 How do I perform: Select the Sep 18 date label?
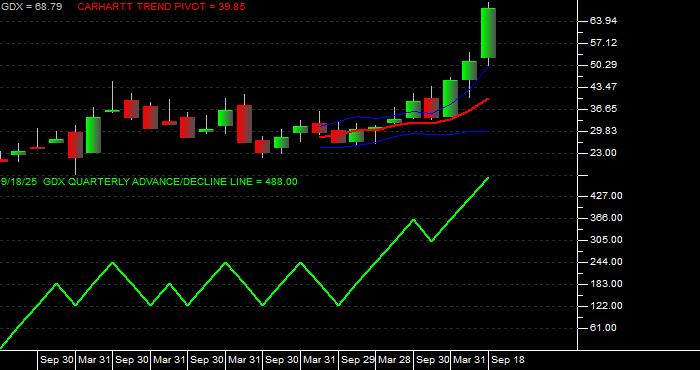coord(508,360)
